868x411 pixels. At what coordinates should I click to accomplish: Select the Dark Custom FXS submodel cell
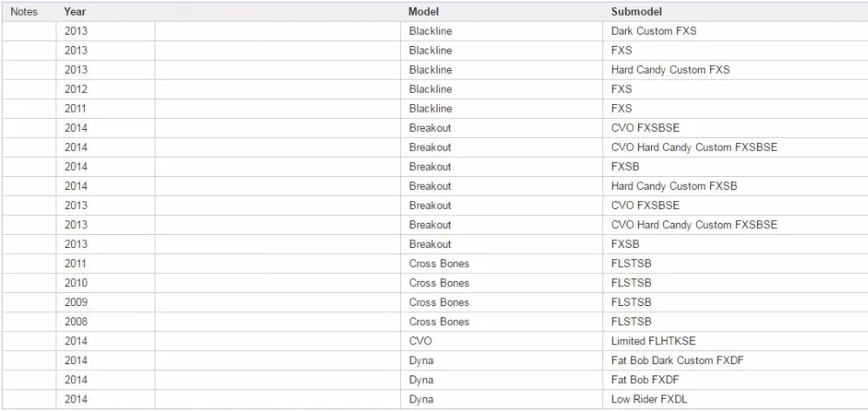click(x=735, y=31)
